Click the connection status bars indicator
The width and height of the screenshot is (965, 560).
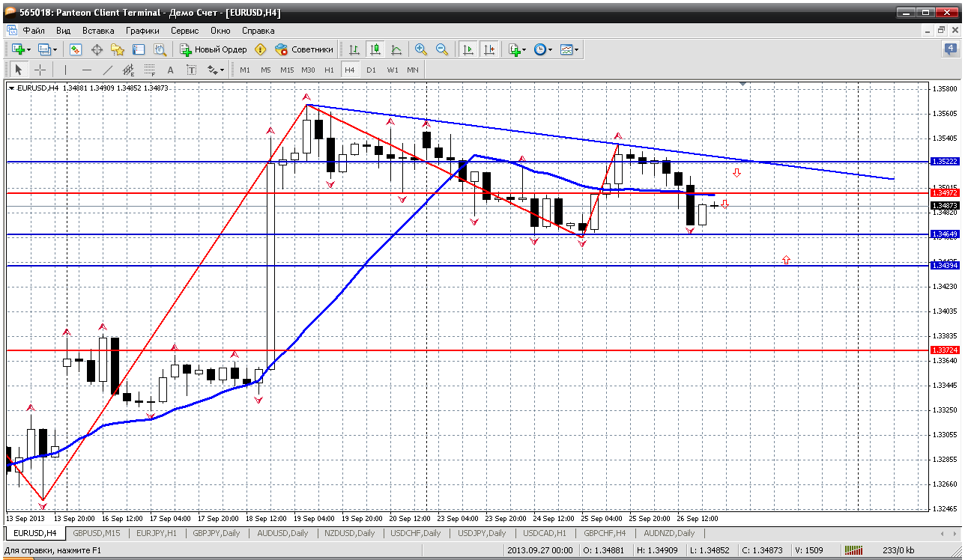(854, 550)
